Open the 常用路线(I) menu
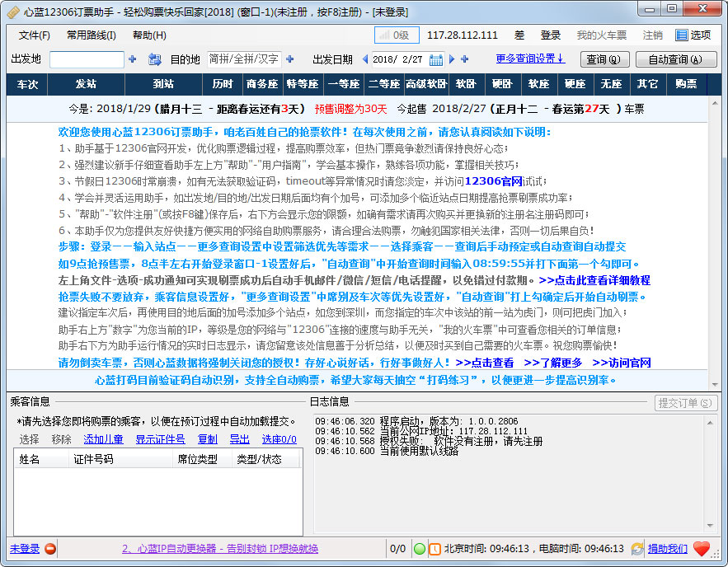The width and height of the screenshot is (728, 567). [x=92, y=35]
